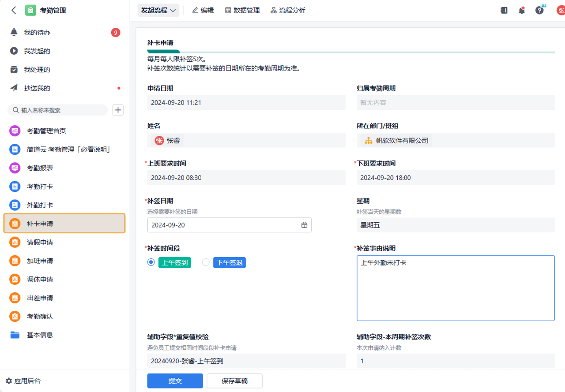Click the 星期五 weekday field
The image size is (565, 392).
click(456, 225)
